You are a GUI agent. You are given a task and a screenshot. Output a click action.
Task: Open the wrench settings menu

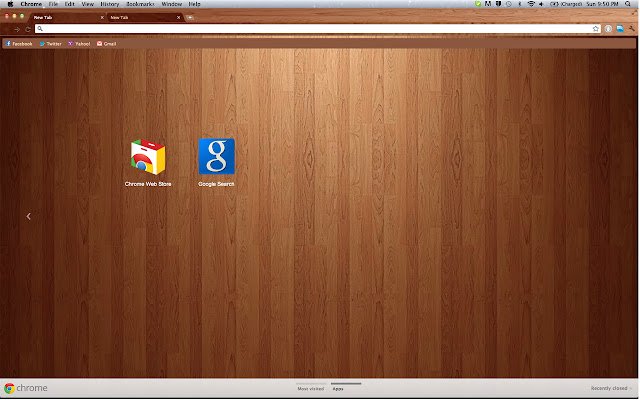[632, 29]
